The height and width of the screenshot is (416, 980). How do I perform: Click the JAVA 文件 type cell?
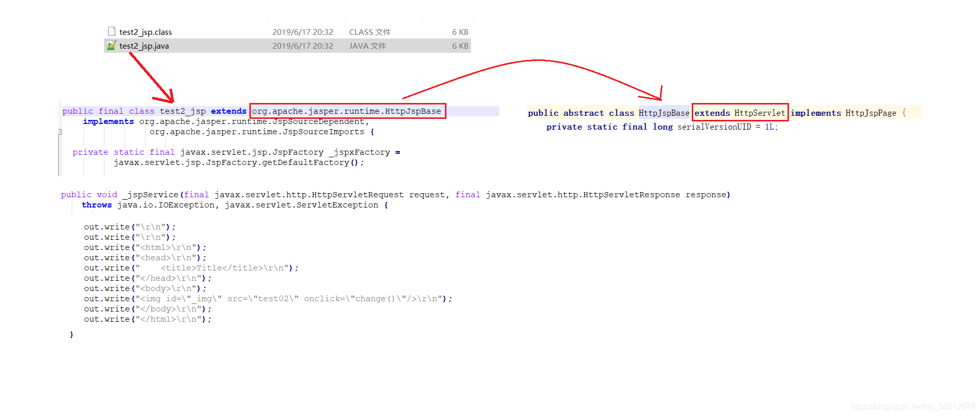click(x=368, y=46)
